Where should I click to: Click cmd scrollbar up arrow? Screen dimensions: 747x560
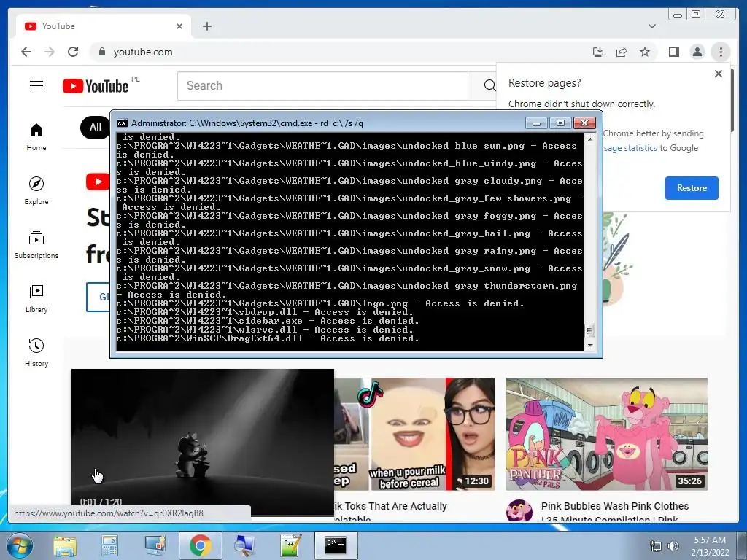589,139
